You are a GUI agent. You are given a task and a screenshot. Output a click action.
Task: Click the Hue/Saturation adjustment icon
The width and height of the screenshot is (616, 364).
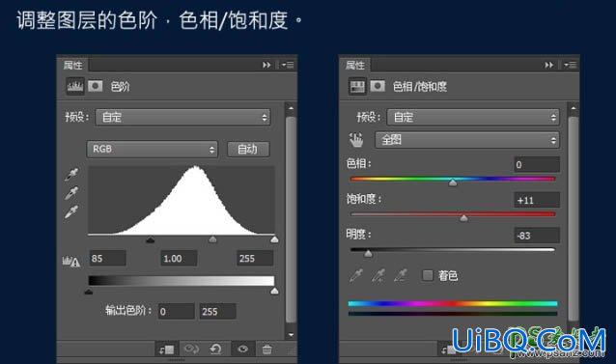click(x=357, y=86)
